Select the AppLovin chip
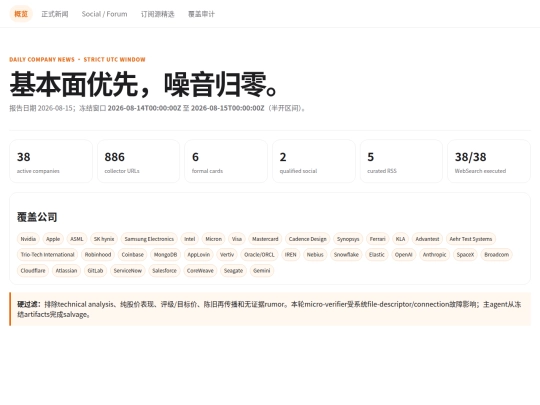The image size is (540, 405). (x=199, y=255)
